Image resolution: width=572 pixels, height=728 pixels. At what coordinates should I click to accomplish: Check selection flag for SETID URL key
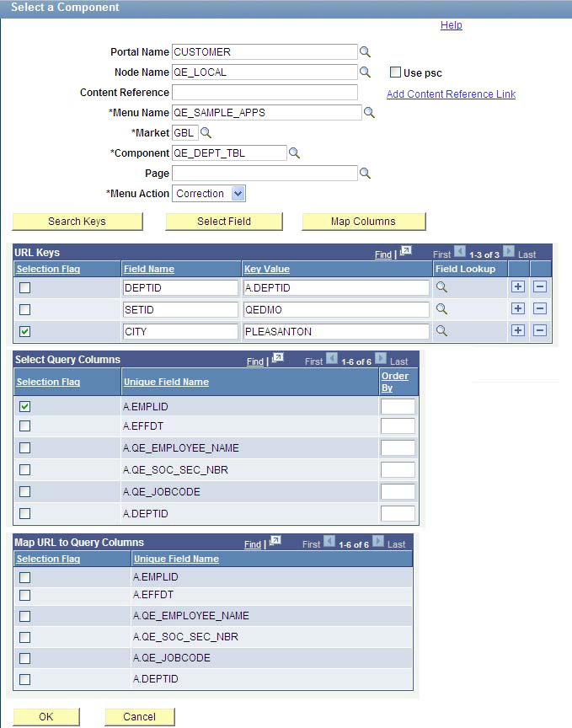point(25,310)
